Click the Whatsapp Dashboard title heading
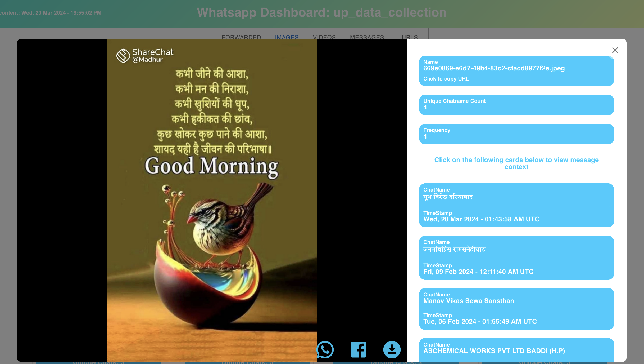Image resolution: width=644 pixels, height=364 pixels. click(321, 12)
